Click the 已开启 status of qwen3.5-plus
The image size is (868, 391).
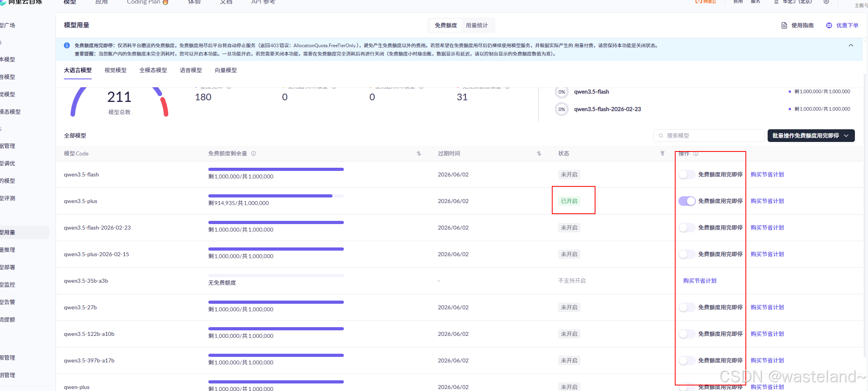pyautogui.click(x=569, y=201)
